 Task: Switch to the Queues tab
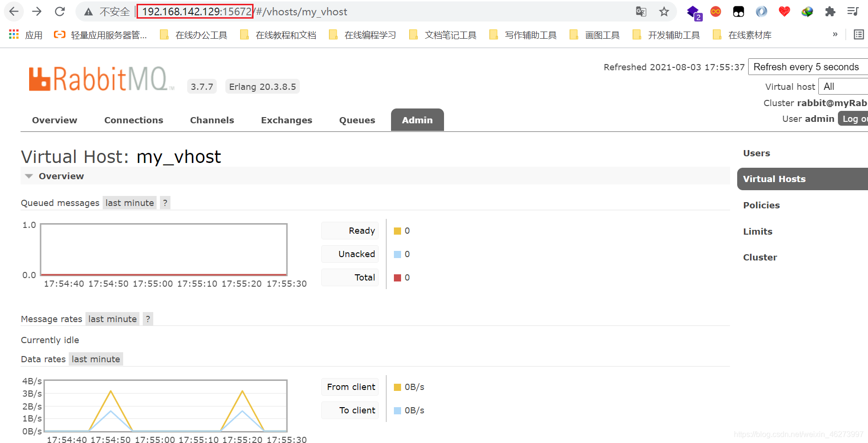357,120
